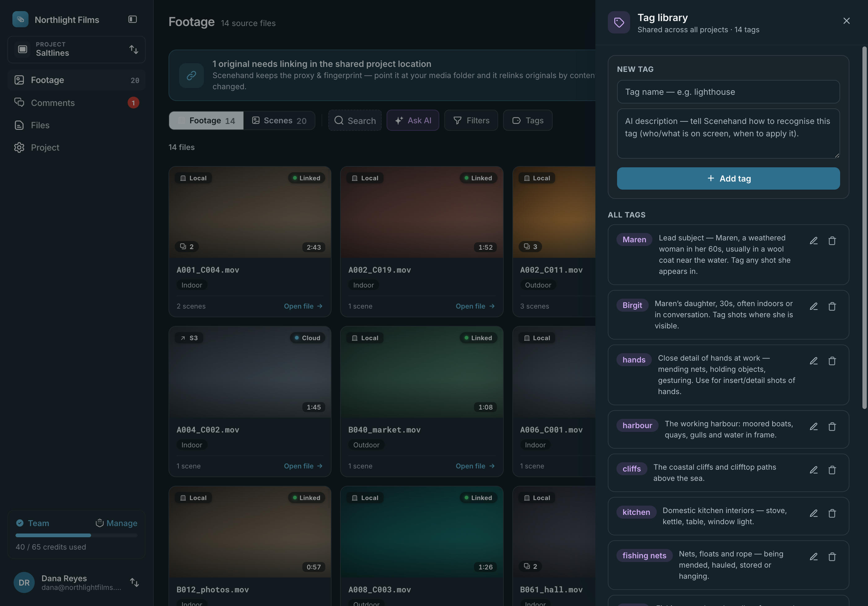The image size is (868, 606).
Task: Click the Outdoor tag on B040_market.mov
Action: (366, 445)
